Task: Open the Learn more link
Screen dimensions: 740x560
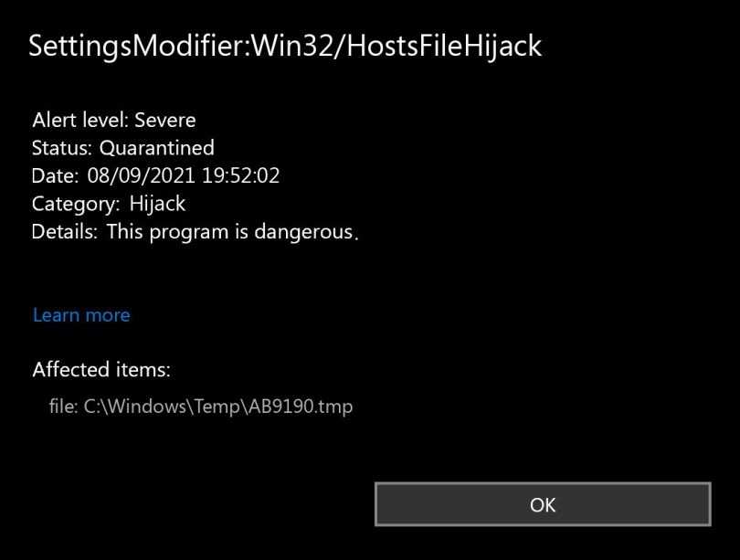Action: 81,315
